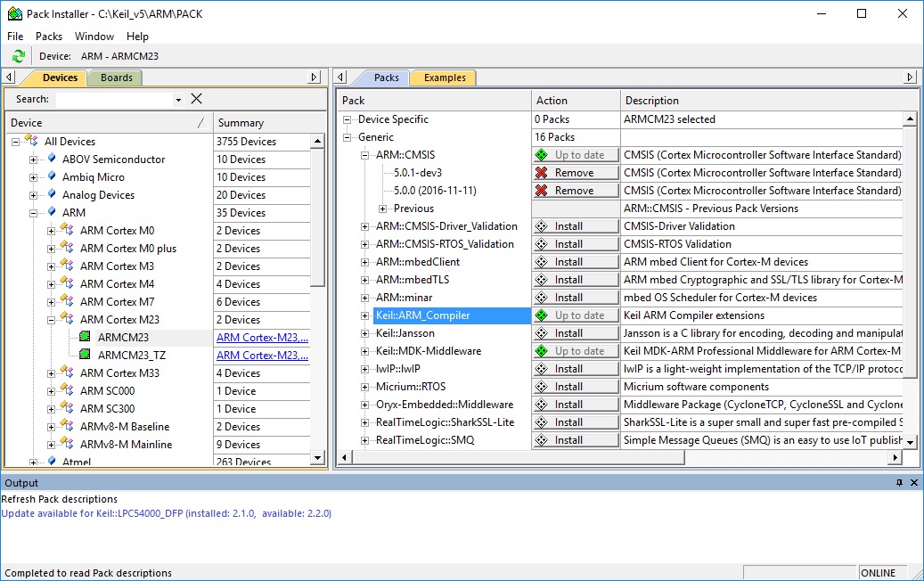Click the Description column header
Viewport: 924px width, 581px height.
(765, 101)
